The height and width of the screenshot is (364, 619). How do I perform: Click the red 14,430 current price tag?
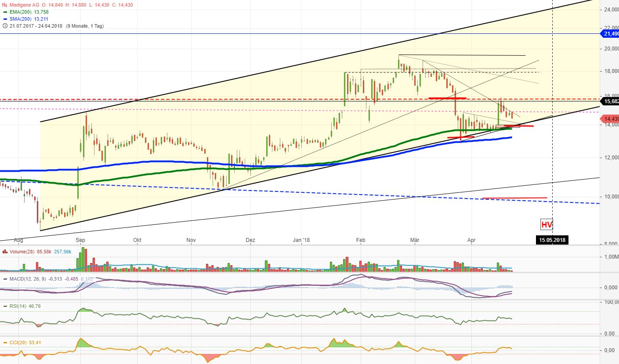click(x=609, y=119)
